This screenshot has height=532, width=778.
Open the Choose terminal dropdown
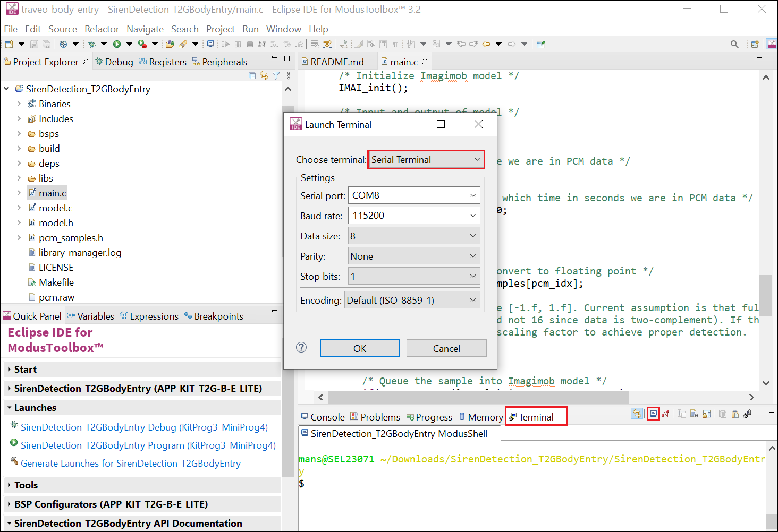coord(426,159)
